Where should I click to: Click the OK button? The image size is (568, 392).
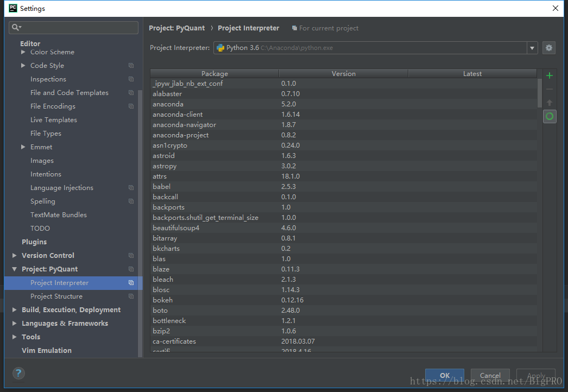point(445,375)
